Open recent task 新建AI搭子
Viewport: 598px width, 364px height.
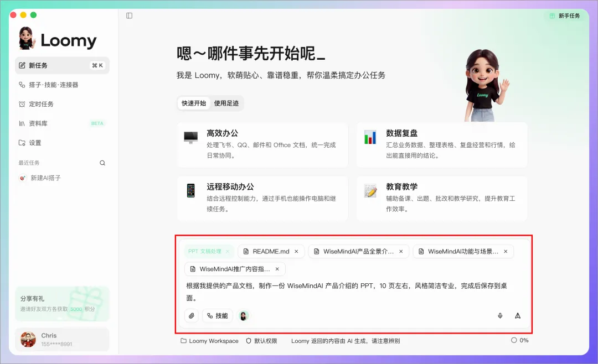(62, 178)
